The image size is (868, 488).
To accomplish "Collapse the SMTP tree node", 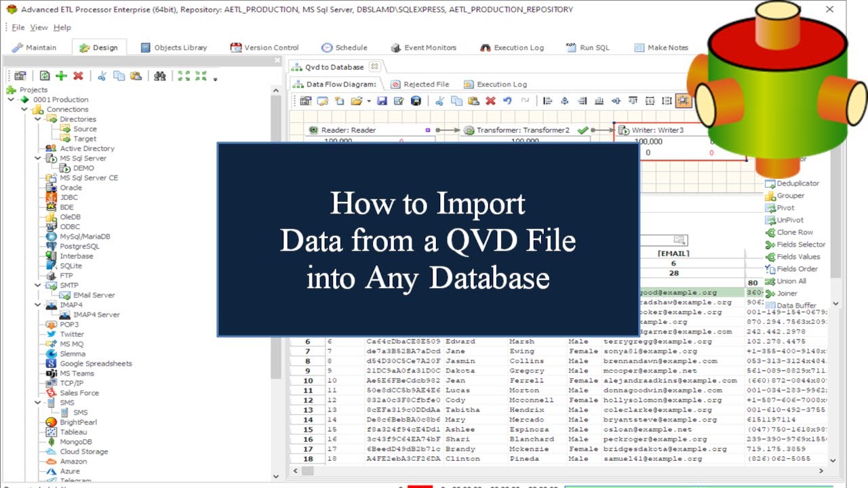I will (x=38, y=285).
